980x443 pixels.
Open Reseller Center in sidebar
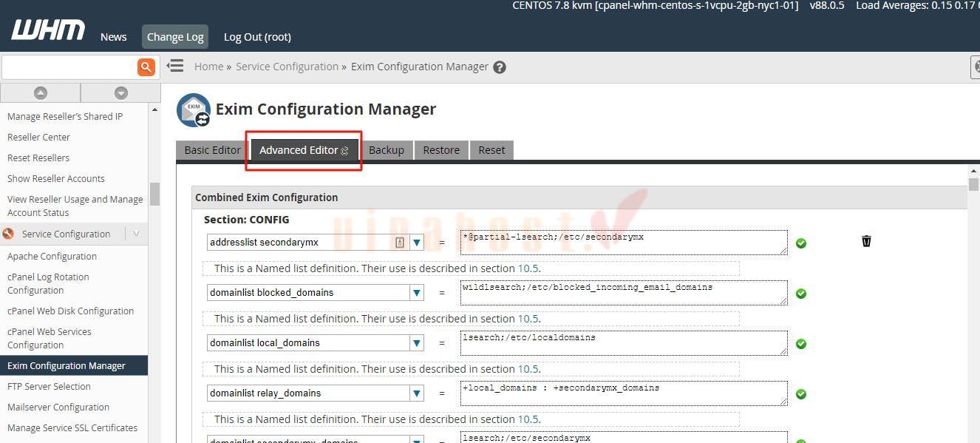(38, 137)
